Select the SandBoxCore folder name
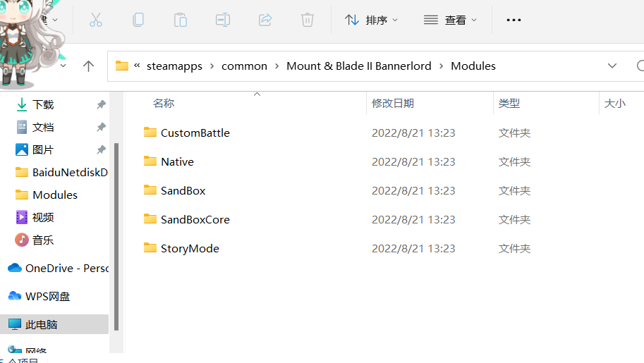This screenshot has height=363, width=644. pos(195,220)
